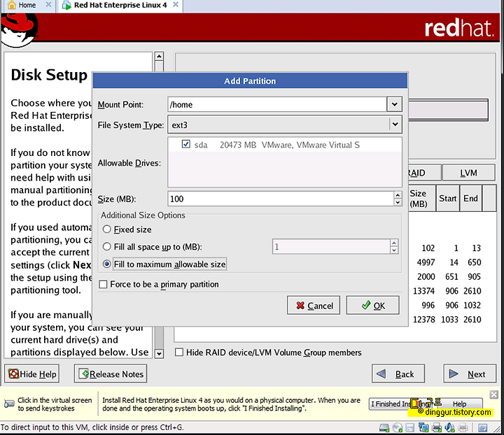Close the yellow install hint bar

(494, 394)
